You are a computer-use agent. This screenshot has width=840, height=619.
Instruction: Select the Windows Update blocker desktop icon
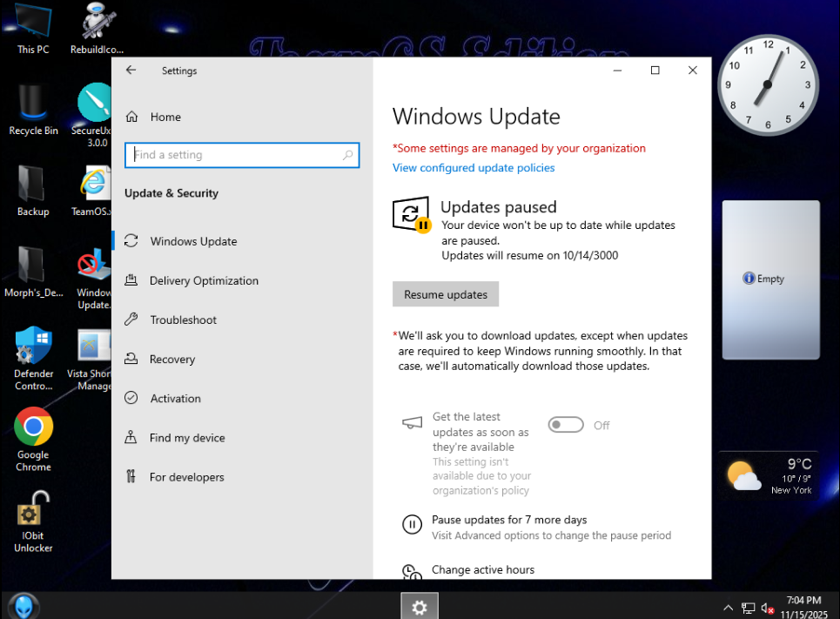click(94, 279)
